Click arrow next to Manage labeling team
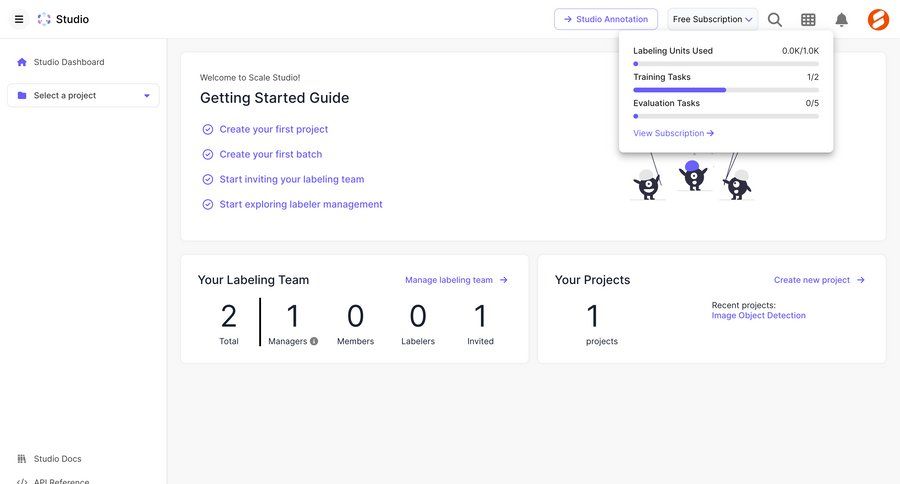This screenshot has height=484, width=900. pos(503,280)
